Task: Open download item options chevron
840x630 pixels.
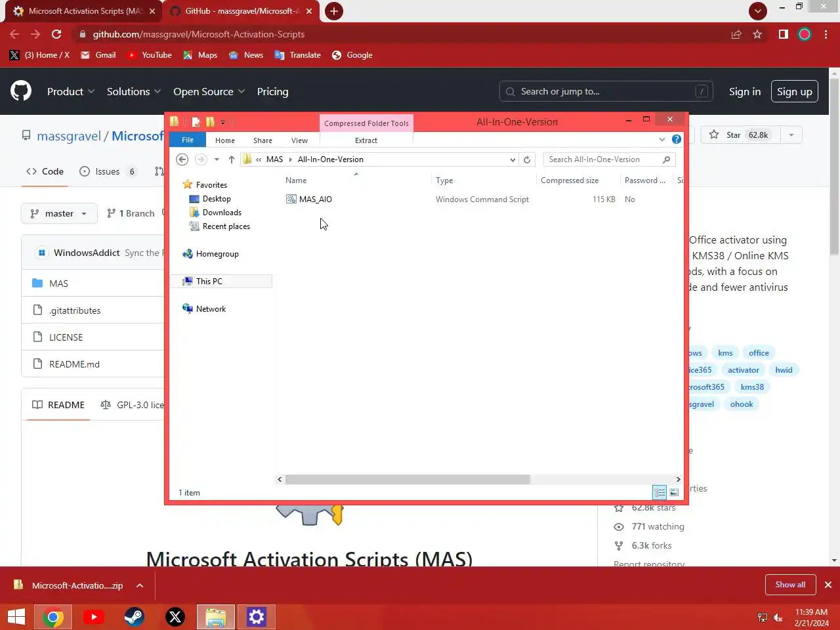Action: [x=140, y=585]
